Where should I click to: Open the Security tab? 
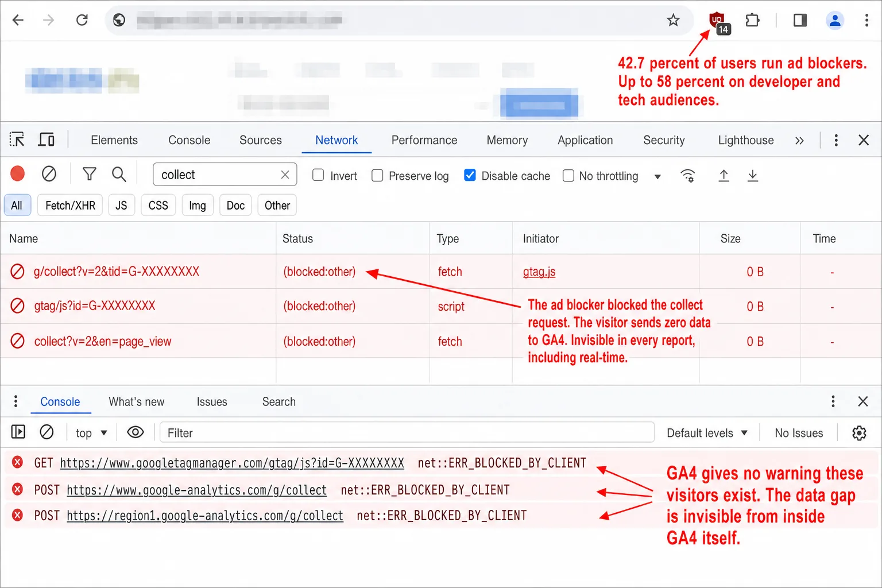(x=664, y=140)
